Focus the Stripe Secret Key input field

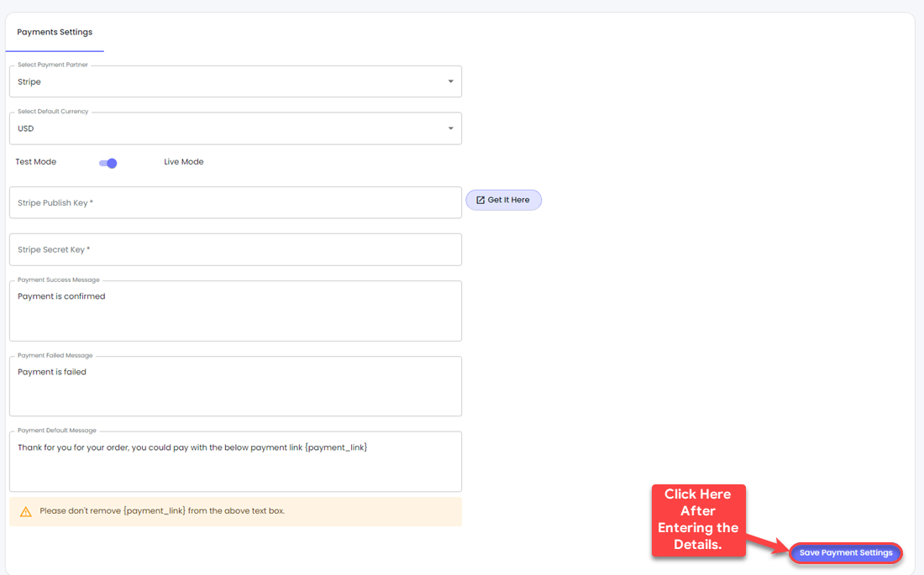[235, 250]
